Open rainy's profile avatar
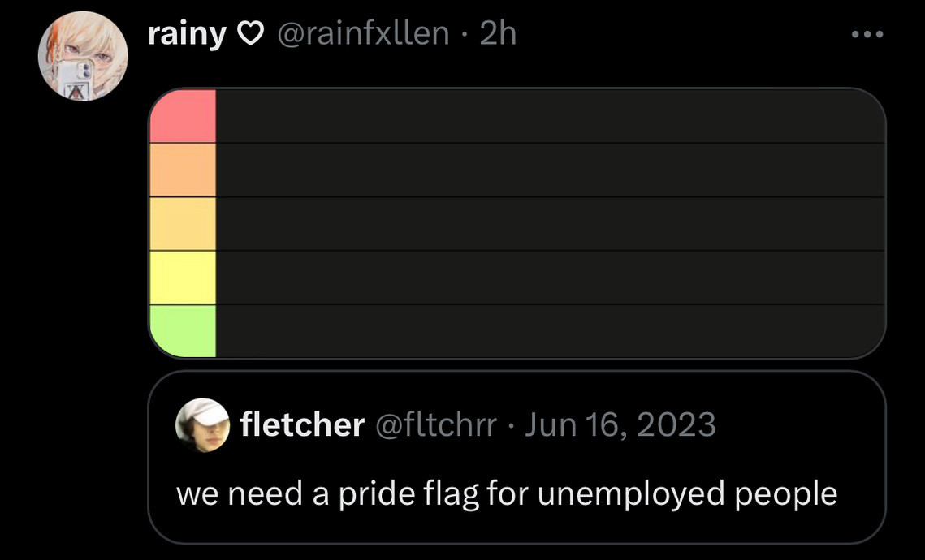This screenshot has width=925, height=560. 83,56
